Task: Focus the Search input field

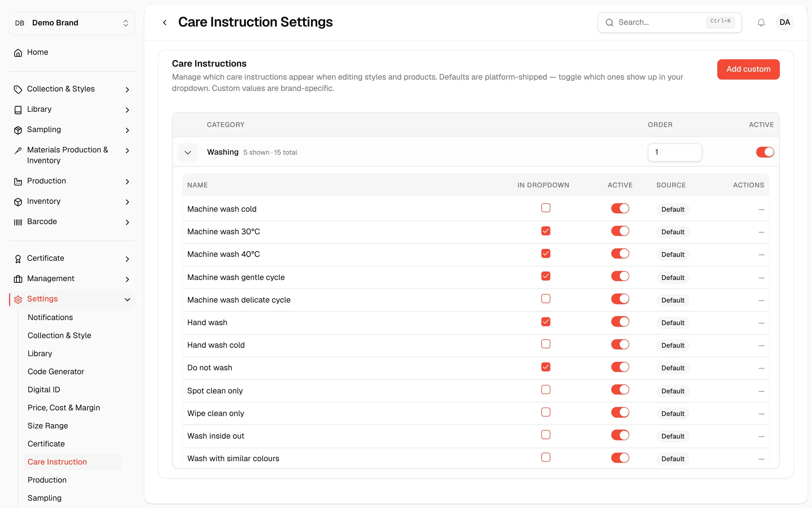Action: click(x=669, y=23)
